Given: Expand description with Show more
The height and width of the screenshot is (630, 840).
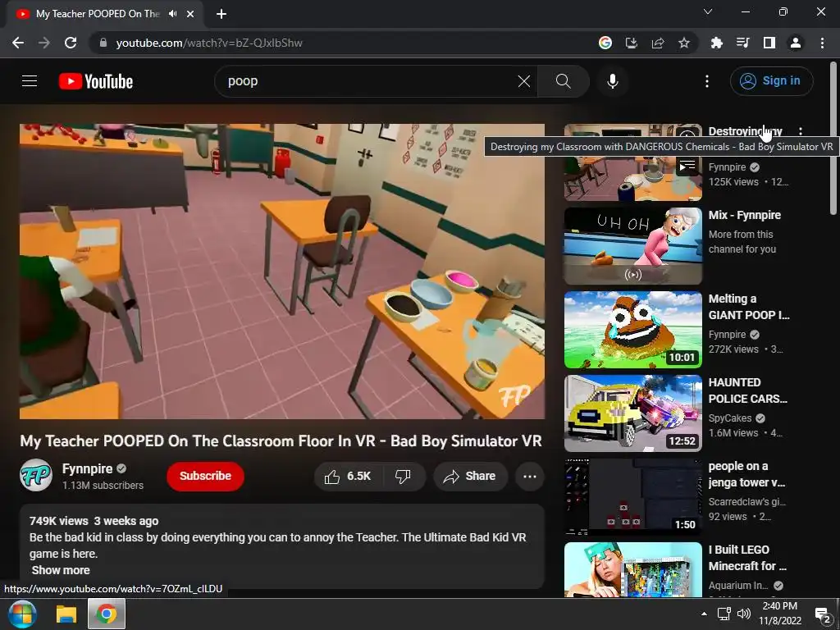Looking at the screenshot, I should tap(61, 570).
